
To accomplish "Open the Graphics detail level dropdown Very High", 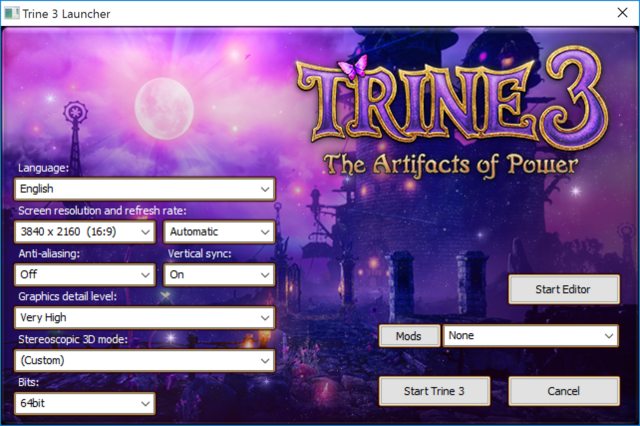I will pyautogui.click(x=145, y=317).
